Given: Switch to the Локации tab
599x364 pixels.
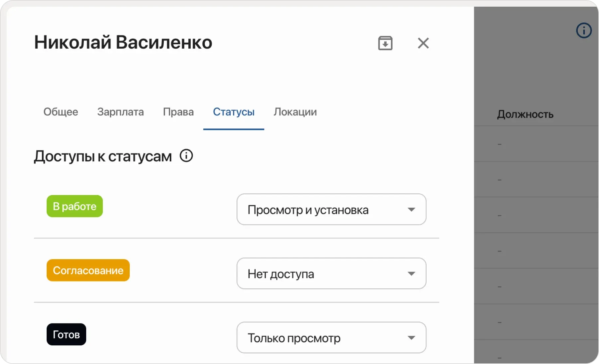Looking at the screenshot, I should (x=295, y=112).
